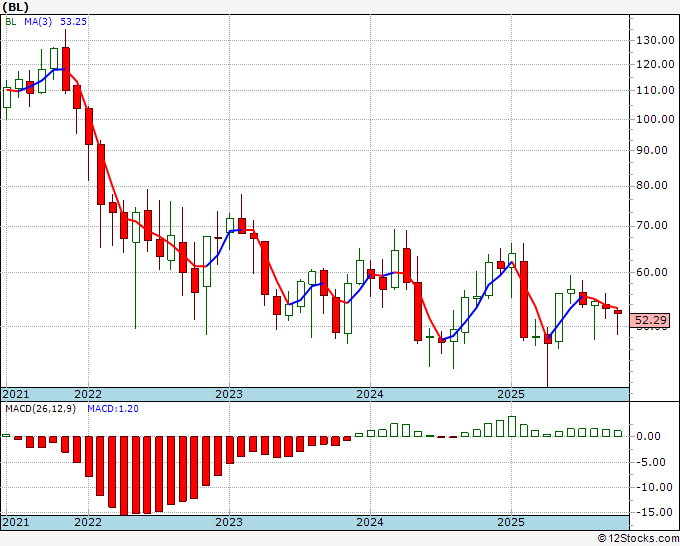Screen dimensions: 680x546
Task: Click 2024 on the price chart time axis
Action: (x=370, y=394)
